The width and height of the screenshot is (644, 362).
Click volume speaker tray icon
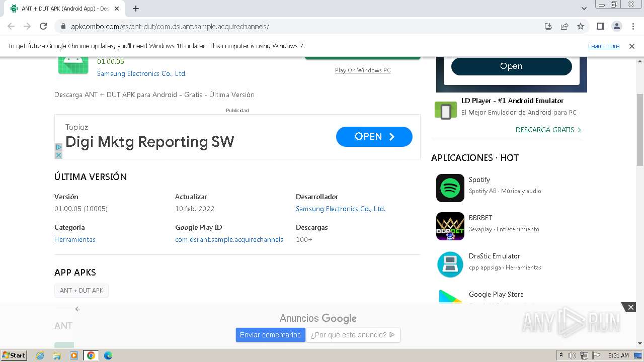[x=572, y=355]
